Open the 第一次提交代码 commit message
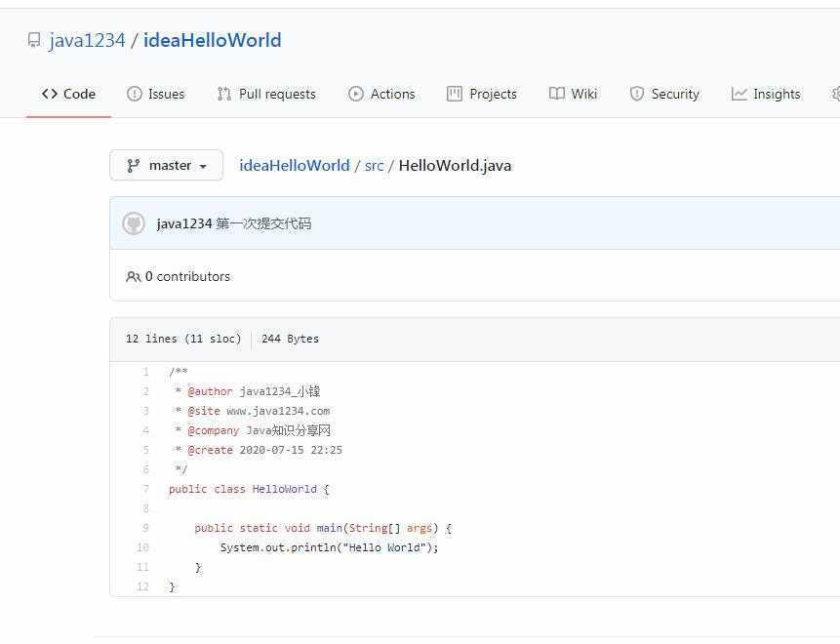This screenshot has height=644, width=840. [x=263, y=223]
